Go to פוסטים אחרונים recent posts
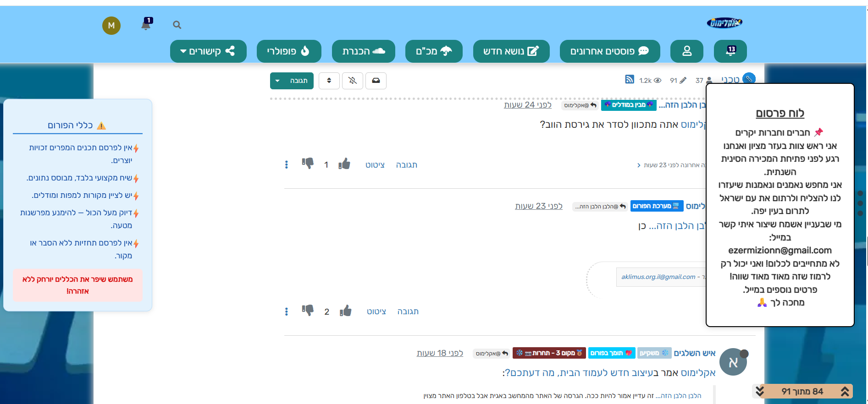 pos(609,51)
